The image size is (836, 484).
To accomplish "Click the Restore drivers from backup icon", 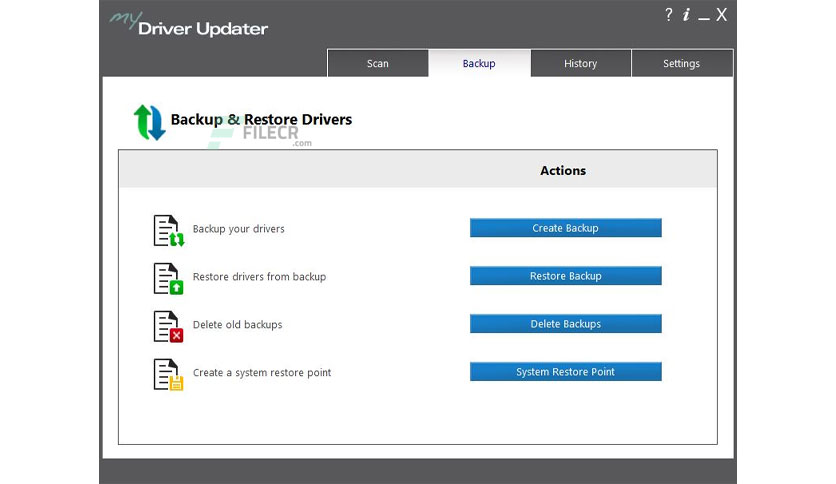I will click(x=168, y=278).
